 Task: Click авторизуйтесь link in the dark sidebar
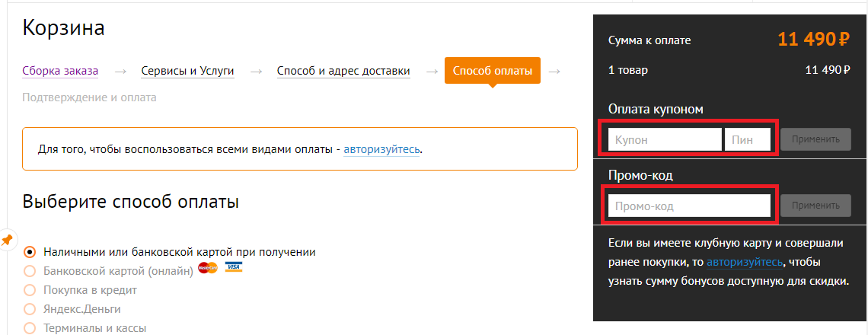pos(744,262)
